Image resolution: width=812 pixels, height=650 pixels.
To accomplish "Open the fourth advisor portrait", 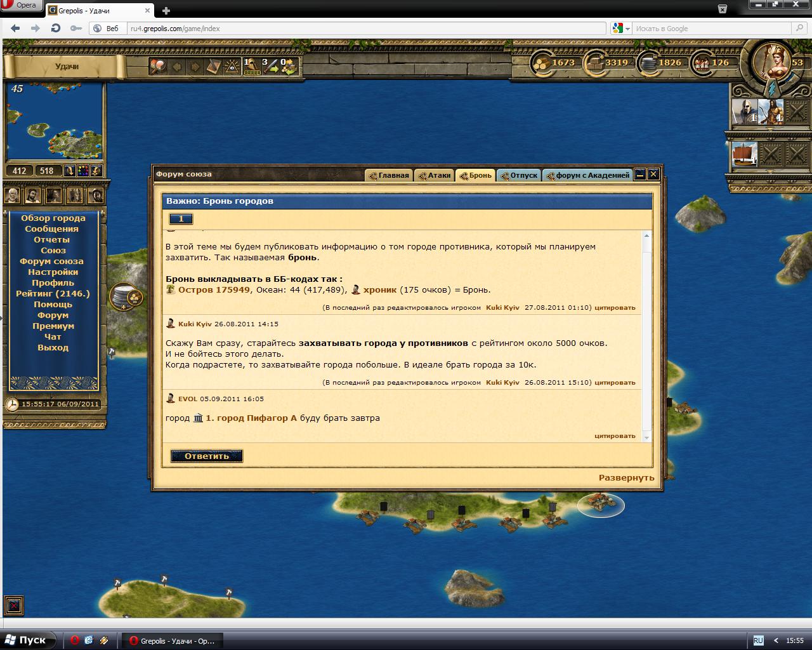I will pos(75,195).
